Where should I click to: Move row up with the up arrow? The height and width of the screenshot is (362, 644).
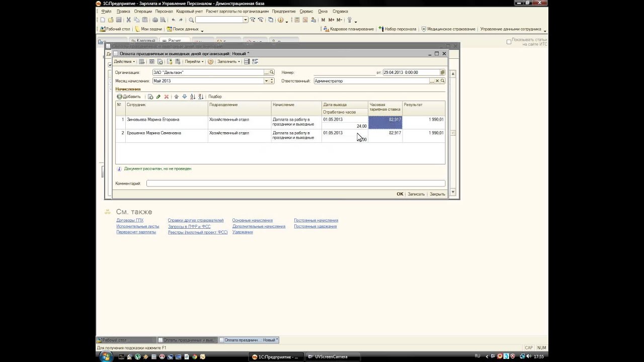pos(176,97)
